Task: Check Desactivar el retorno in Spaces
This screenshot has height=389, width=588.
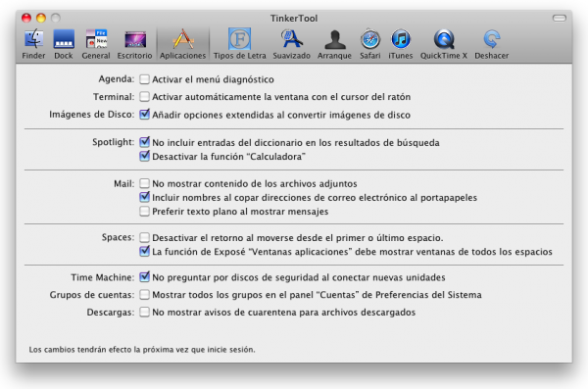Action: 144,237
